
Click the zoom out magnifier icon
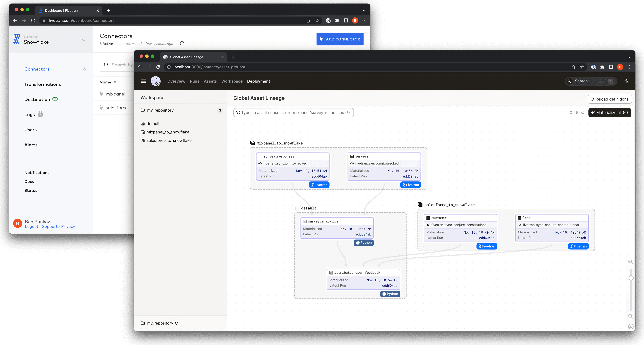point(631,316)
